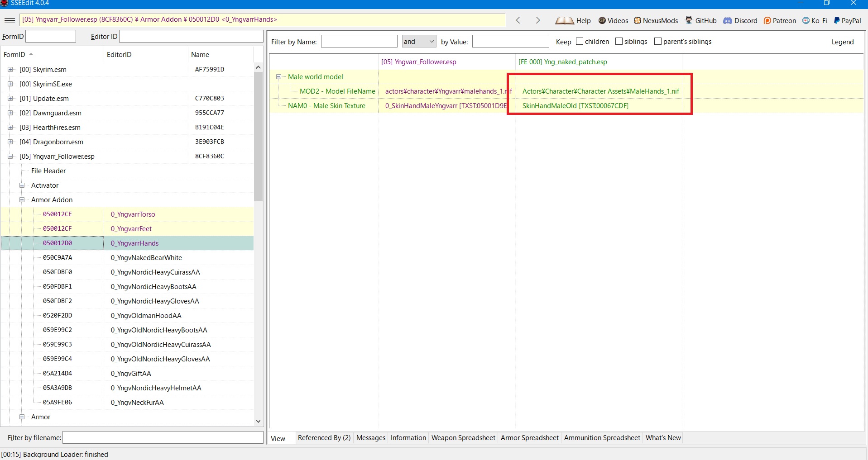Open the GitHub toolbar icon

(689, 20)
